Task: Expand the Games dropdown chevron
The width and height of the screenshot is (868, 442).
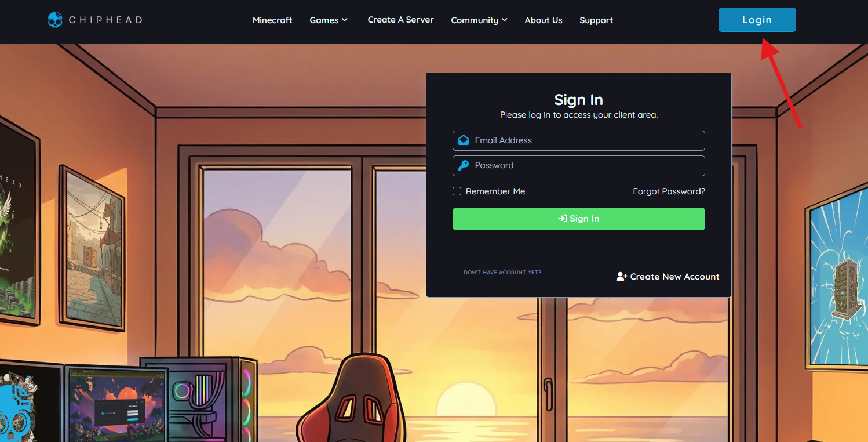Action: coord(345,20)
